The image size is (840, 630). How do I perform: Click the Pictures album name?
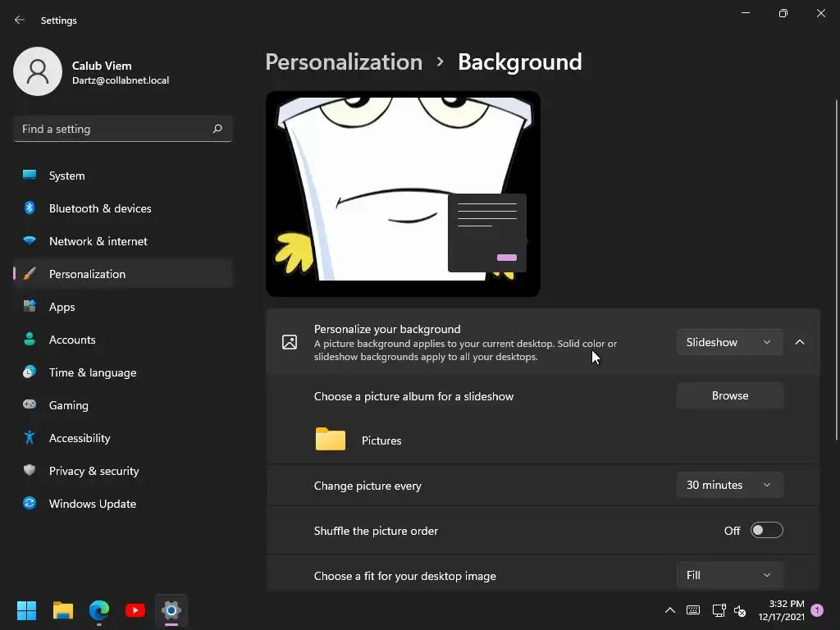[381, 441]
